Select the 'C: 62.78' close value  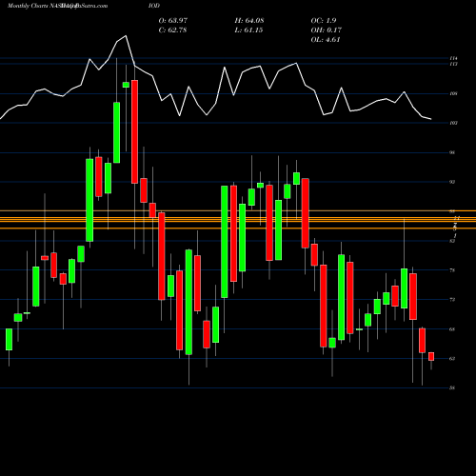coord(172,30)
